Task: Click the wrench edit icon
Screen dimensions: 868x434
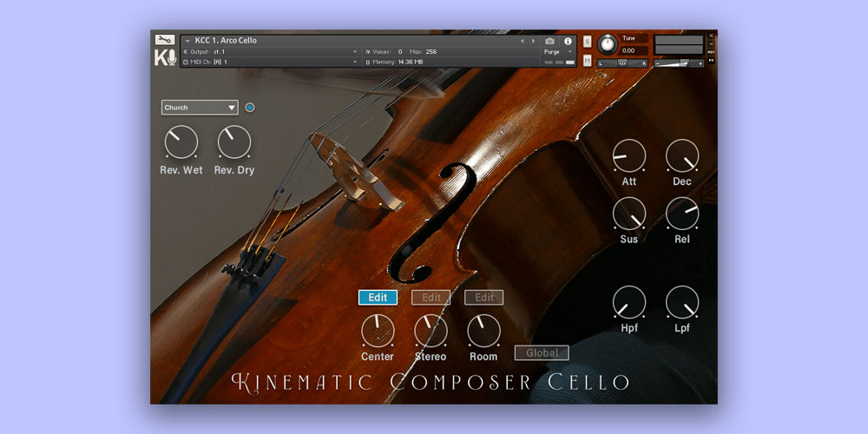Action: pyautogui.click(x=165, y=40)
